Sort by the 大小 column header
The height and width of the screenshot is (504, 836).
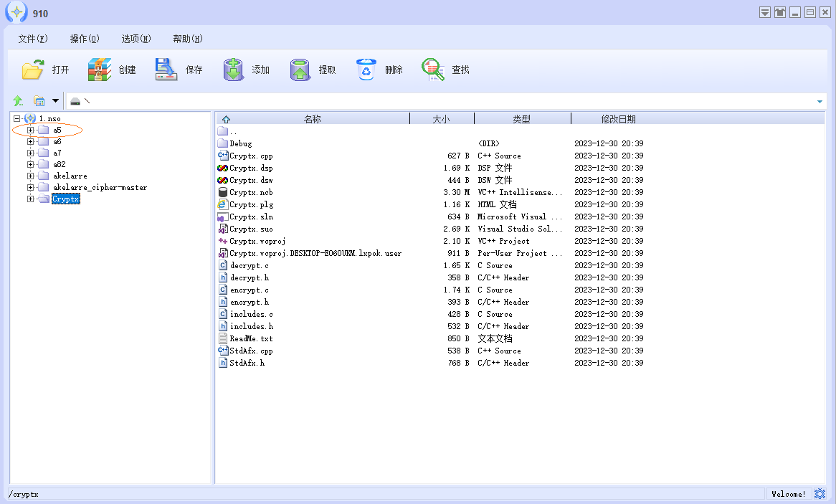point(441,119)
